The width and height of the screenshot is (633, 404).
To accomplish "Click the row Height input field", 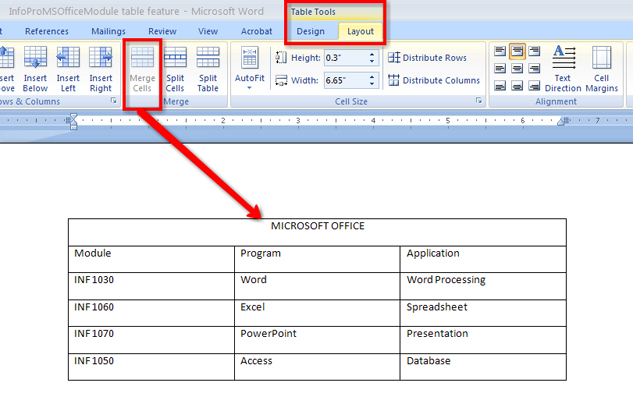I will point(346,58).
